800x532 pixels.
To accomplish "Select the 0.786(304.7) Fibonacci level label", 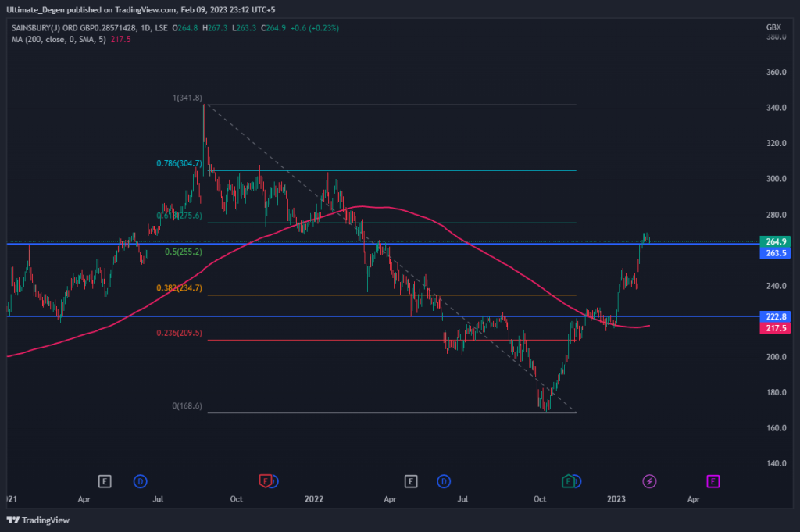I will [179, 163].
